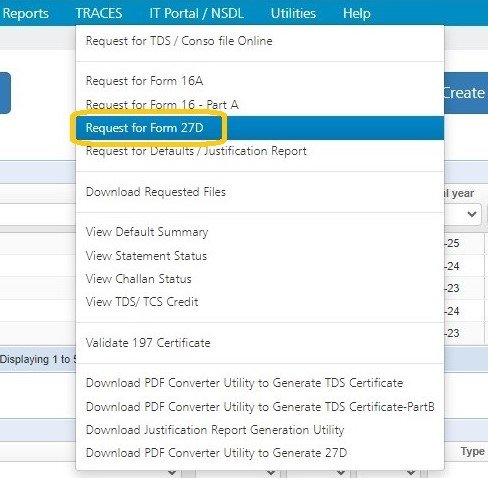This screenshot has width=488, height=478.
Task: Open the IT Portal / NSDL menu
Action: (196, 13)
